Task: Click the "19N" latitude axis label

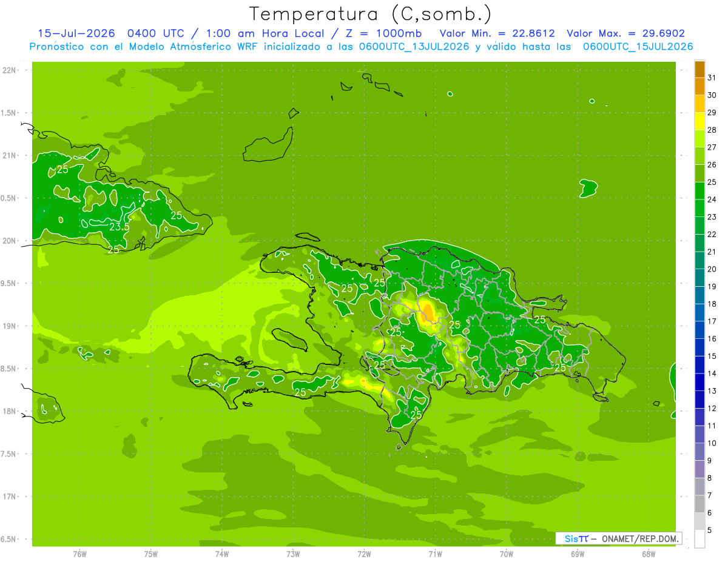Action: pos(9,326)
